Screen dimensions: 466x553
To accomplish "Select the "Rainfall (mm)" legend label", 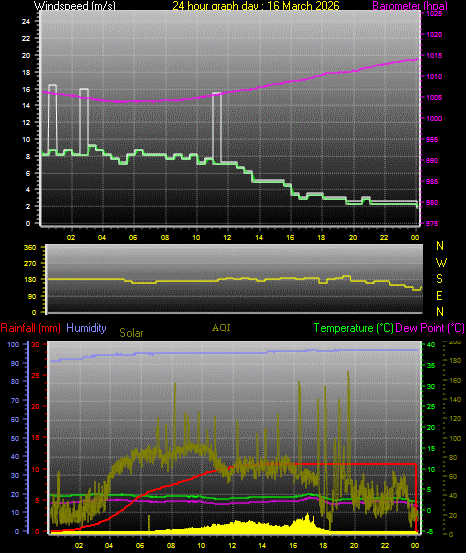I will [30, 328].
